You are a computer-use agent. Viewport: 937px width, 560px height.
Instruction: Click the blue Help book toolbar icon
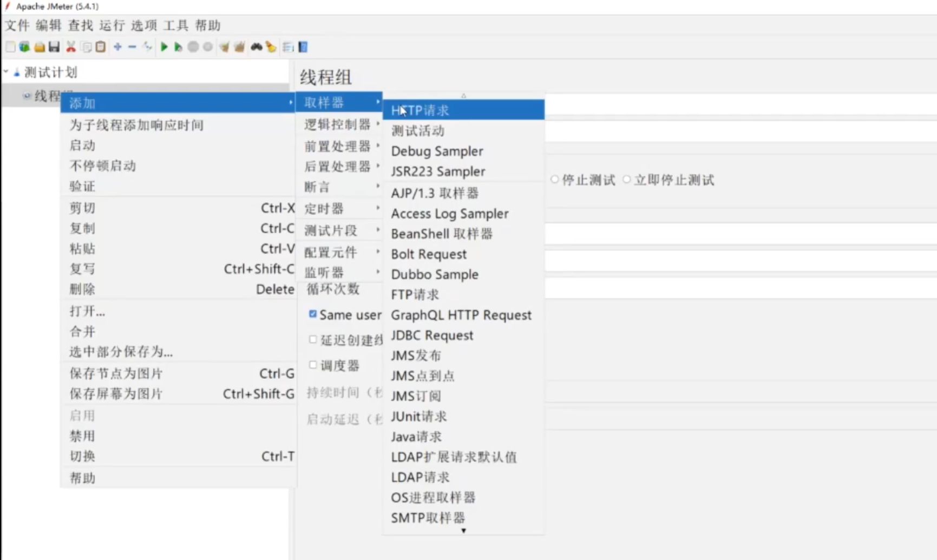pos(303,47)
